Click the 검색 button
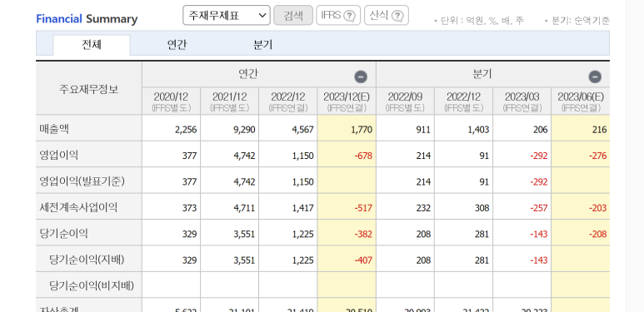 [x=293, y=16]
